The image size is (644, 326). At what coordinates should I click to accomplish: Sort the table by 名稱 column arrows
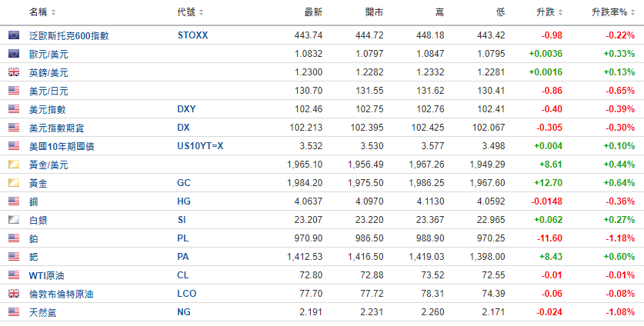tap(53, 13)
